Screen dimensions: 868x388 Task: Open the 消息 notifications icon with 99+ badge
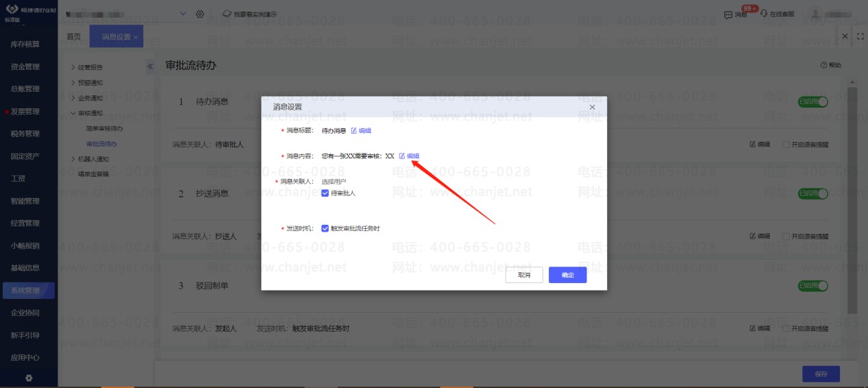pyautogui.click(x=736, y=14)
